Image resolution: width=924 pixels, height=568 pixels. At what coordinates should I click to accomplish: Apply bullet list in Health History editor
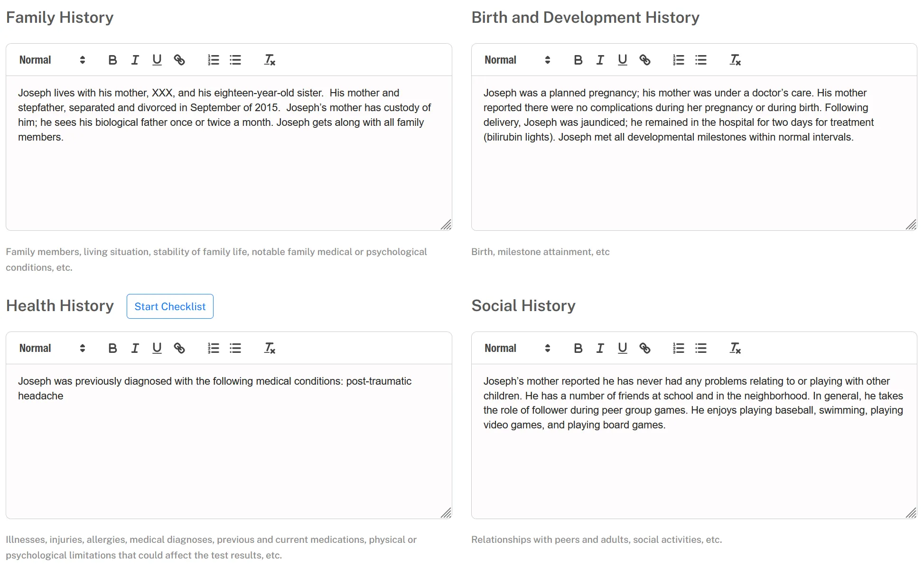[x=235, y=348]
